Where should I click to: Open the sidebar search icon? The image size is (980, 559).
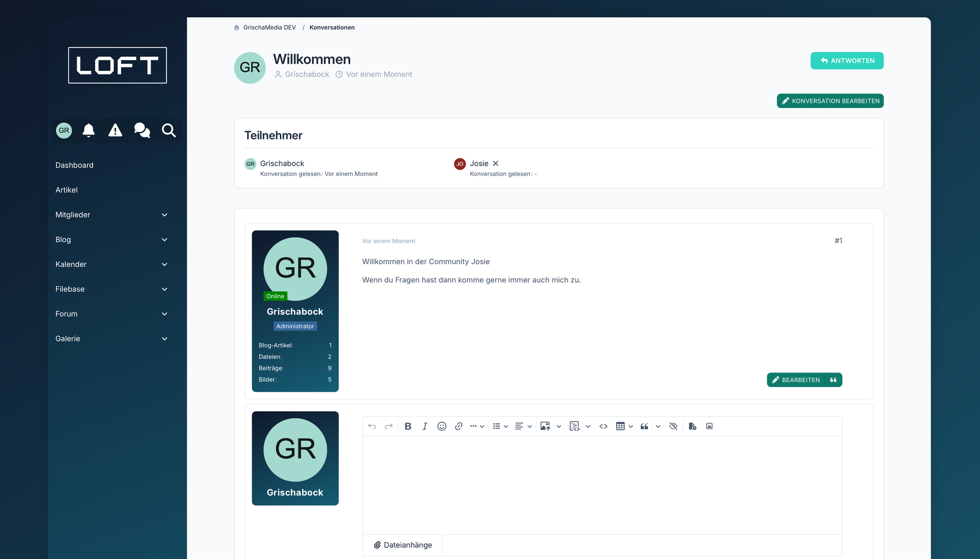point(168,131)
